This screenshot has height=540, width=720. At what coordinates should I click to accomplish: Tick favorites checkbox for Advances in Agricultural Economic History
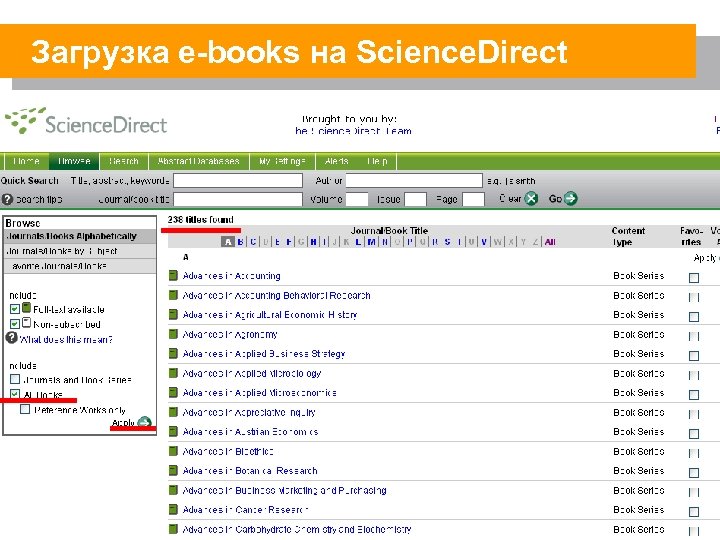(x=694, y=317)
